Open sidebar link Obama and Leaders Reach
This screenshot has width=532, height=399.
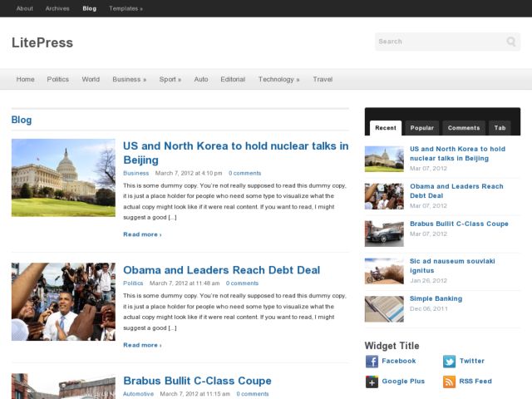tap(456, 191)
